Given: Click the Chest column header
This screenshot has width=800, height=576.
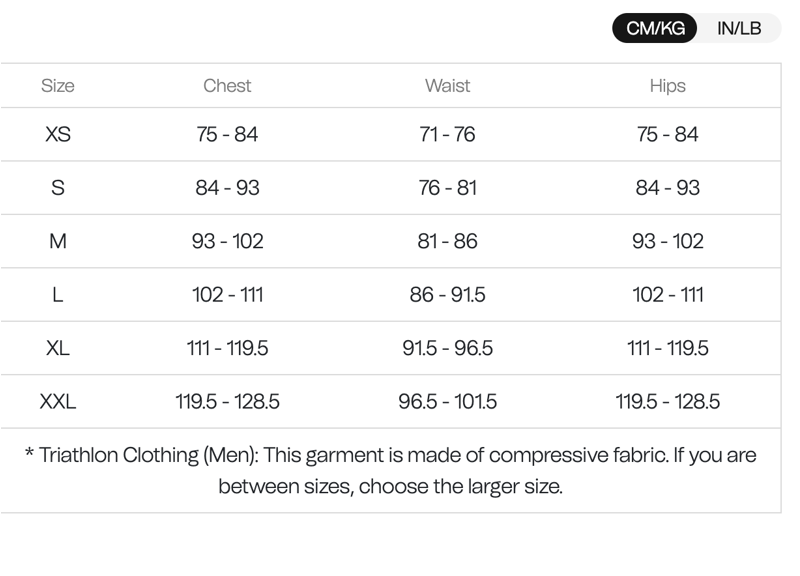Looking at the screenshot, I should tap(227, 86).
